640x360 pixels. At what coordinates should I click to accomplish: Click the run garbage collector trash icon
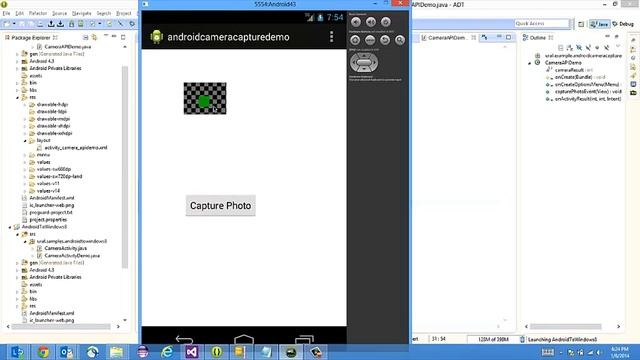point(522,339)
